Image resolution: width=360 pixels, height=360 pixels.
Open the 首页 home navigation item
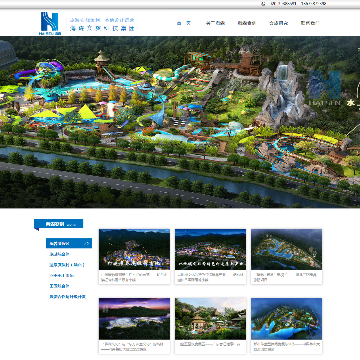tap(184, 23)
